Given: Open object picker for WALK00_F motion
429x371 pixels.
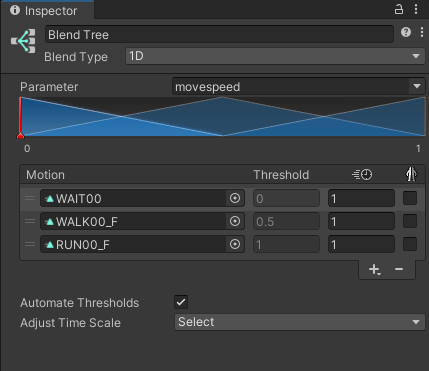Looking at the screenshot, I should (x=235, y=221).
